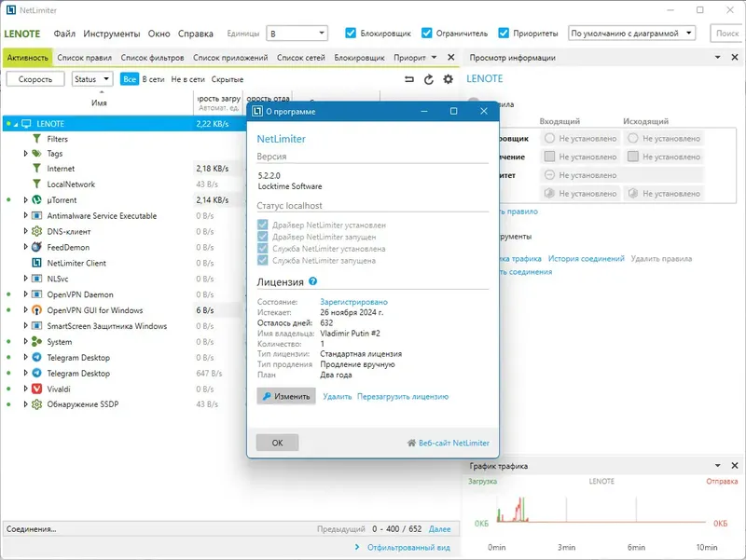This screenshot has height=560, width=746.
Task: Click the Удалить license link
Action: (x=338, y=396)
